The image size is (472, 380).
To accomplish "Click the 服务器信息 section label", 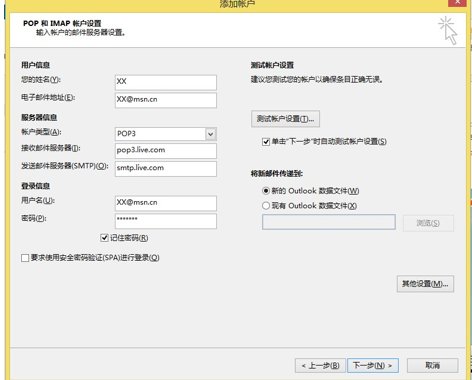I will click(x=39, y=117).
